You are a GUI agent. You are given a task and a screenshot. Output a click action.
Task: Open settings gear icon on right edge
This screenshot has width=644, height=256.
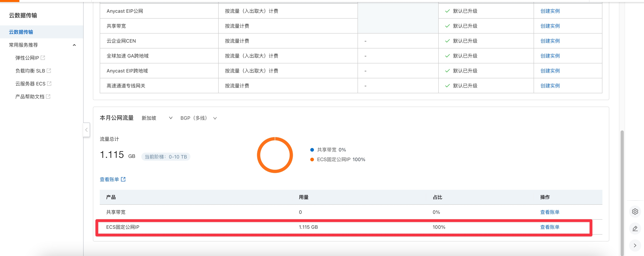click(x=635, y=212)
